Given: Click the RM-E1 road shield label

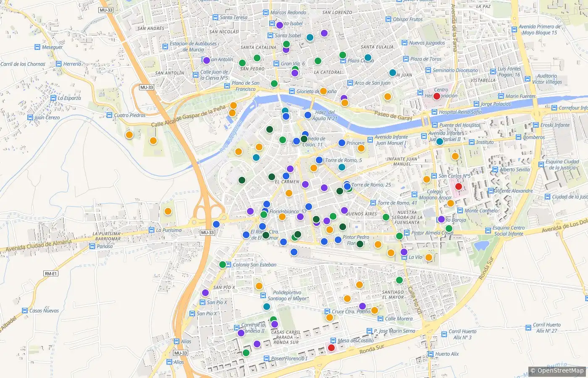Looking at the screenshot, I should (51, 273).
